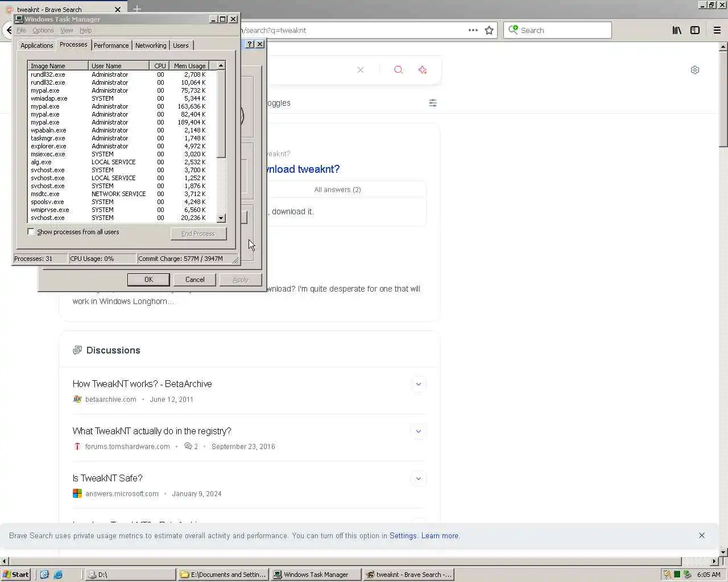Viewport: 728px width, 582px height.
Task: Click the Brave AI answer sparkle icon
Action: (x=422, y=70)
